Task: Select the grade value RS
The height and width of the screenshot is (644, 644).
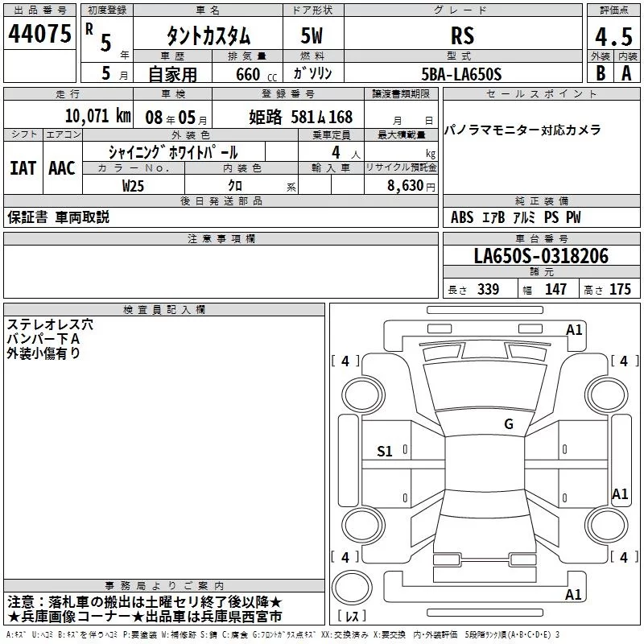Action: 462,35
